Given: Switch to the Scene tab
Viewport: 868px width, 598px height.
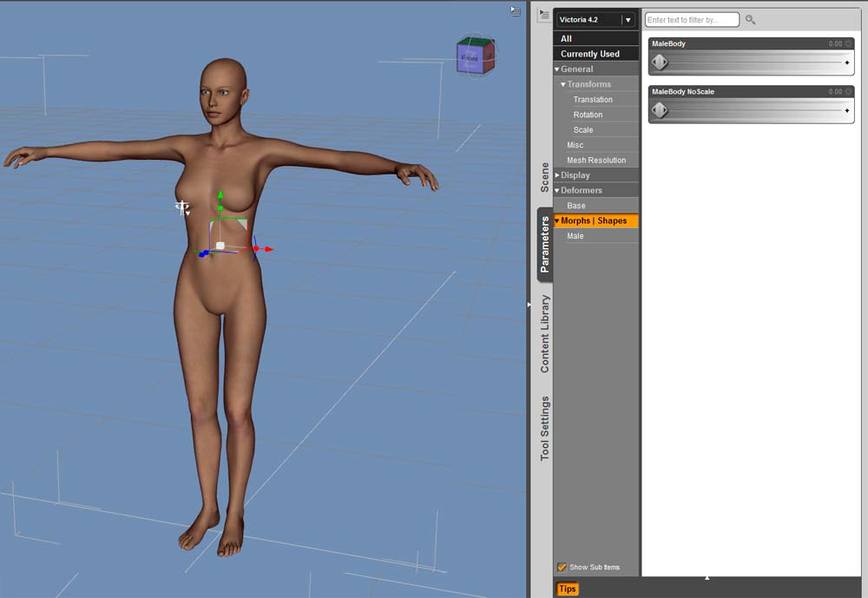Looking at the screenshot, I should (545, 177).
